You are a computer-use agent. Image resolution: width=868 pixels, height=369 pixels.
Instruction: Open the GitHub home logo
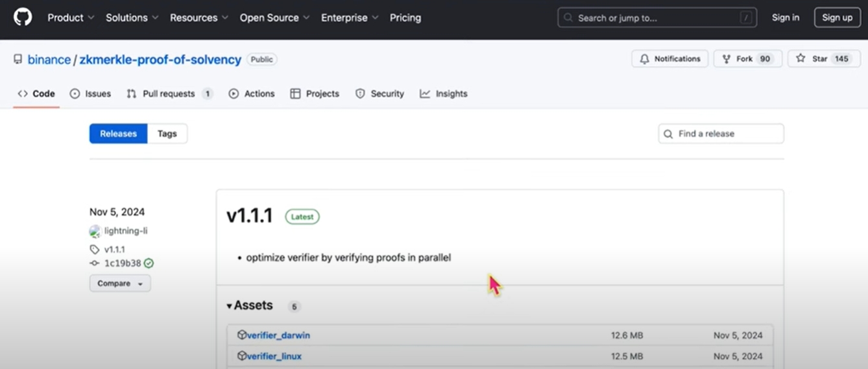23,18
